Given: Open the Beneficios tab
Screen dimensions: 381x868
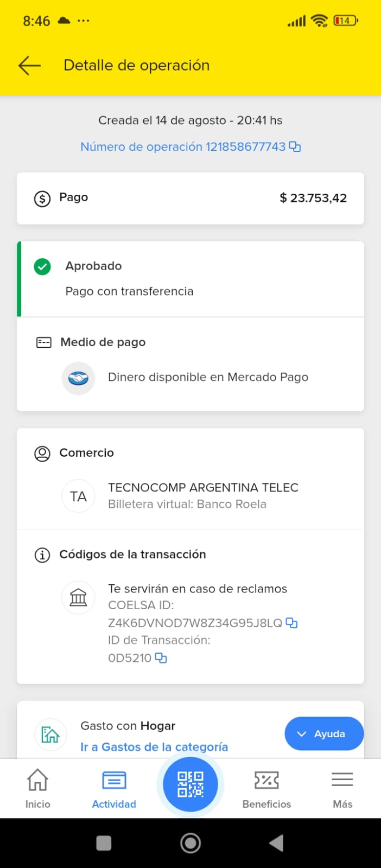Looking at the screenshot, I should click(266, 788).
